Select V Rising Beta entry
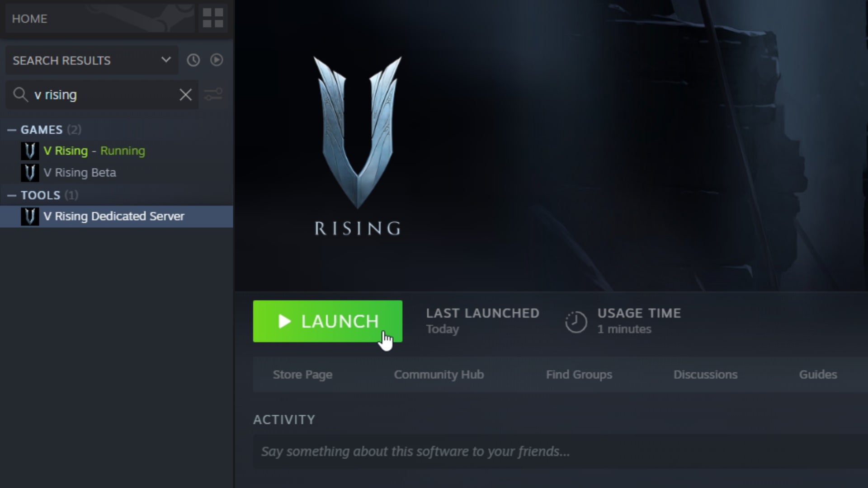This screenshot has height=488, width=868. tap(117, 173)
